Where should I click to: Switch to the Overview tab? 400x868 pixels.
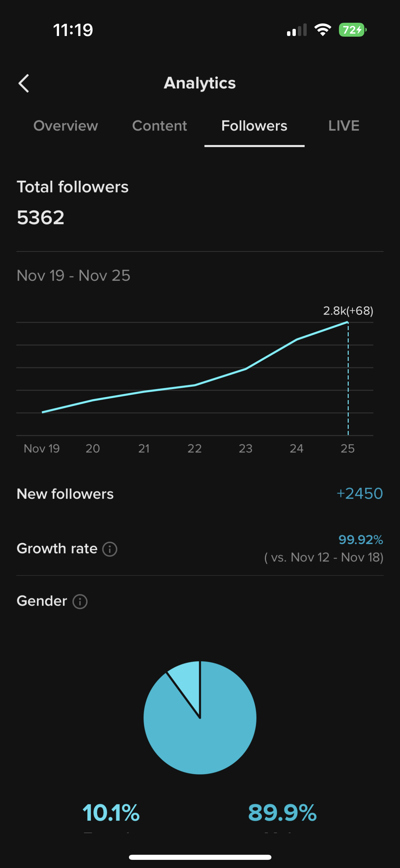point(65,126)
